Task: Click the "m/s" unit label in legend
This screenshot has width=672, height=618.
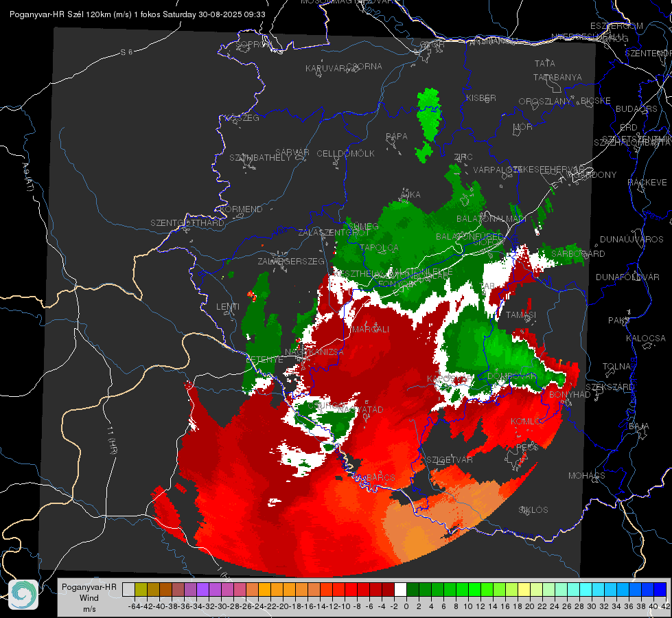Action: [89, 608]
